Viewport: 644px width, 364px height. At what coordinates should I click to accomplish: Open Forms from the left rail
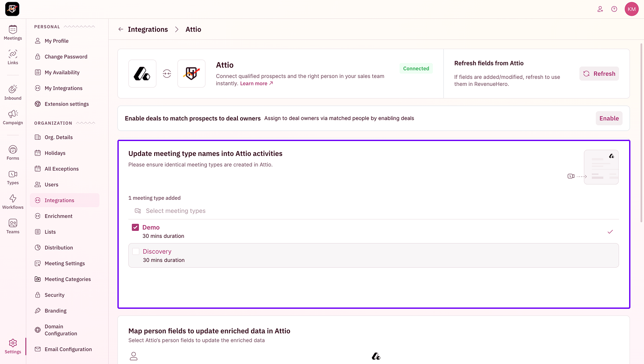13,152
